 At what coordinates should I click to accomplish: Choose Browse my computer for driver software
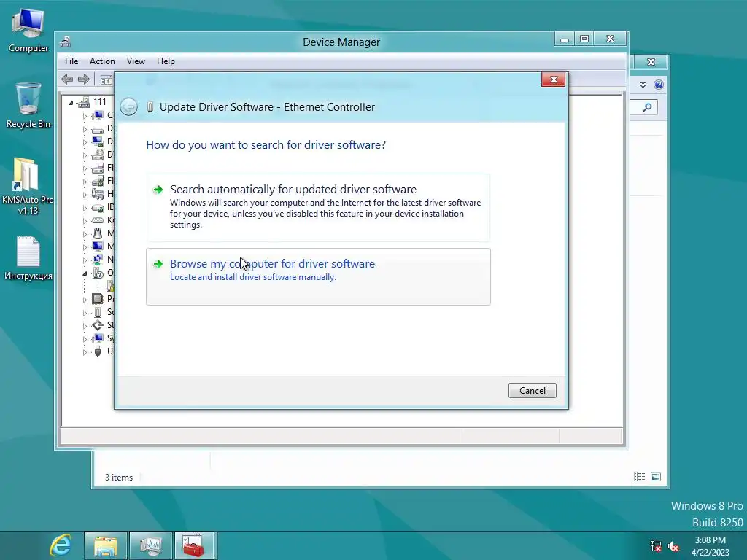318,276
